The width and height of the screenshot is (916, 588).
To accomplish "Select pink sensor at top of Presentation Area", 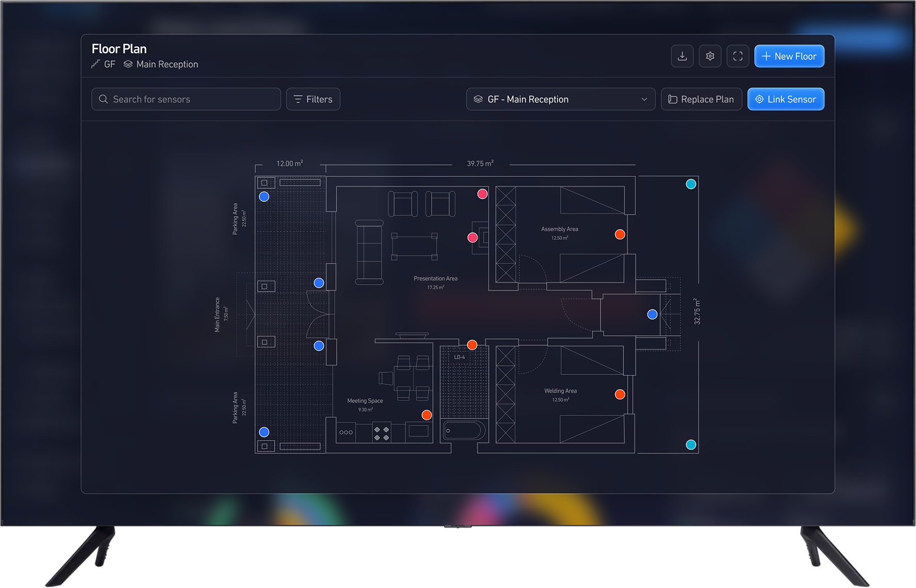I will (x=482, y=193).
